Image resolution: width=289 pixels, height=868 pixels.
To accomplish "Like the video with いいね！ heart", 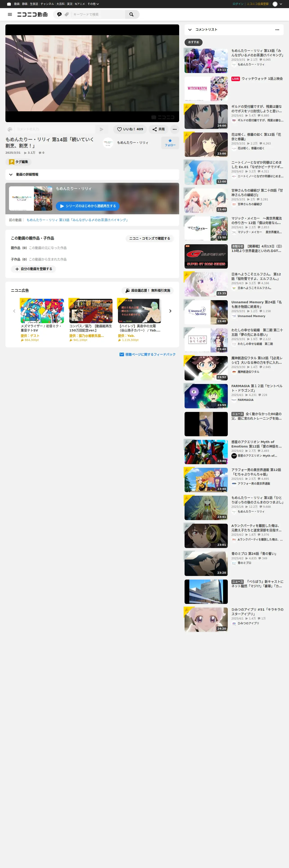I will (x=130, y=129).
